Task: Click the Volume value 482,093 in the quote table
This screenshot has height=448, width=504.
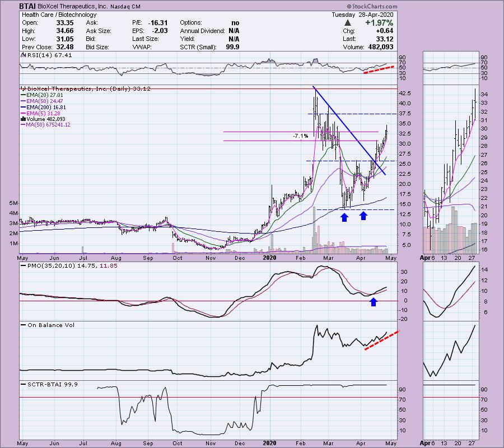Action: (380, 47)
